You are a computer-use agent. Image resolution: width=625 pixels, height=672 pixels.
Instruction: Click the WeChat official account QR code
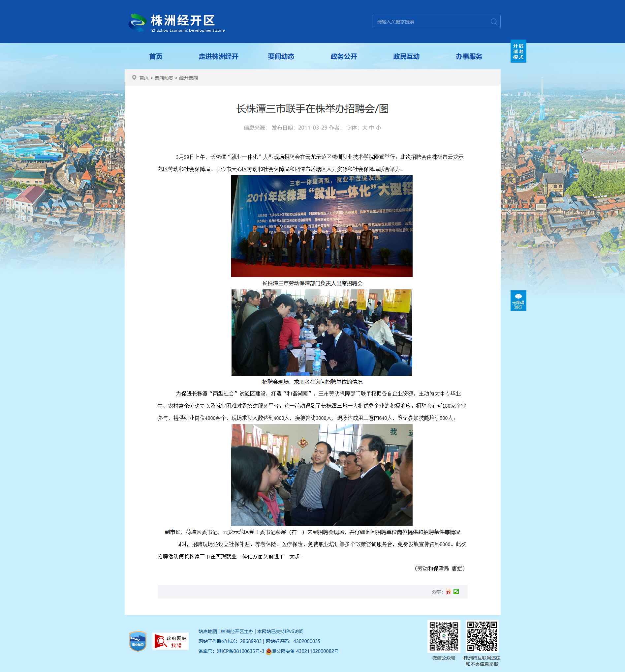[x=443, y=636]
